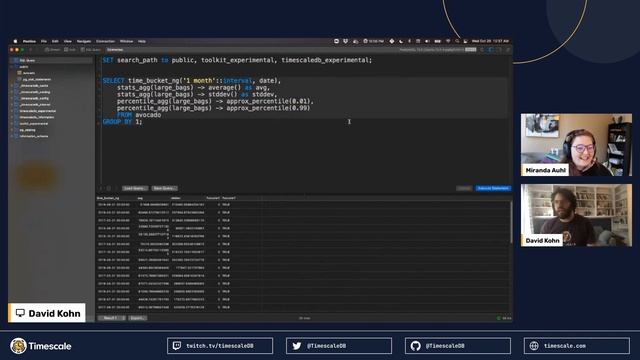This screenshot has height=360, width=640.
Task: Expand the information_schema schema
Action: [x=12, y=136]
